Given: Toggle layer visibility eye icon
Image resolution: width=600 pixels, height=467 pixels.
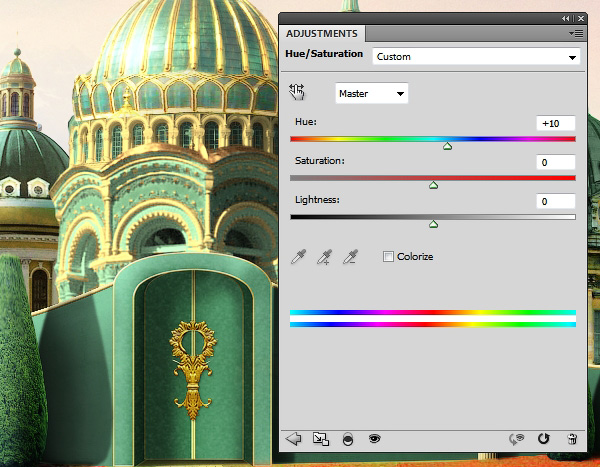Looking at the screenshot, I should pos(374,438).
